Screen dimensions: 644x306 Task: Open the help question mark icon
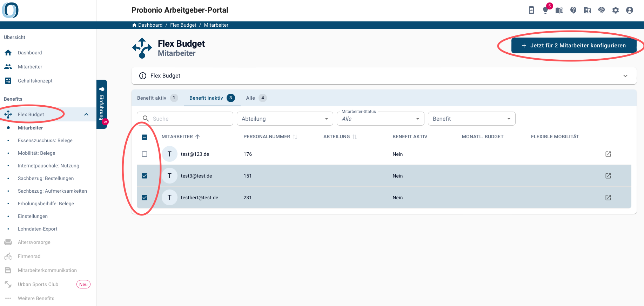click(x=573, y=10)
